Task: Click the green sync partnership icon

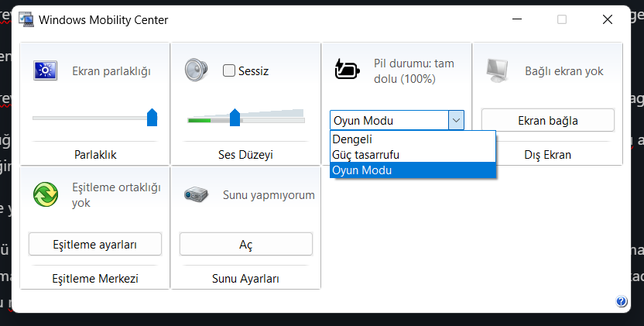Action: [46, 194]
